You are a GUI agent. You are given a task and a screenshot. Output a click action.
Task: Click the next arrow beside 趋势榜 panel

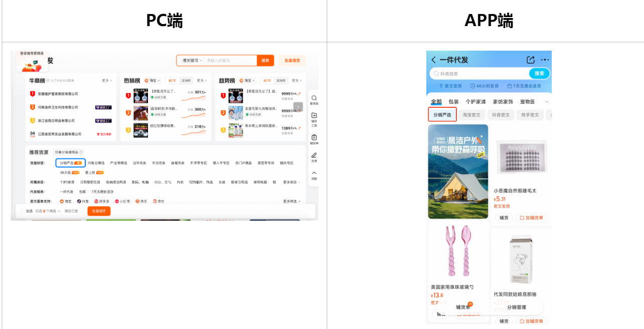click(298, 107)
